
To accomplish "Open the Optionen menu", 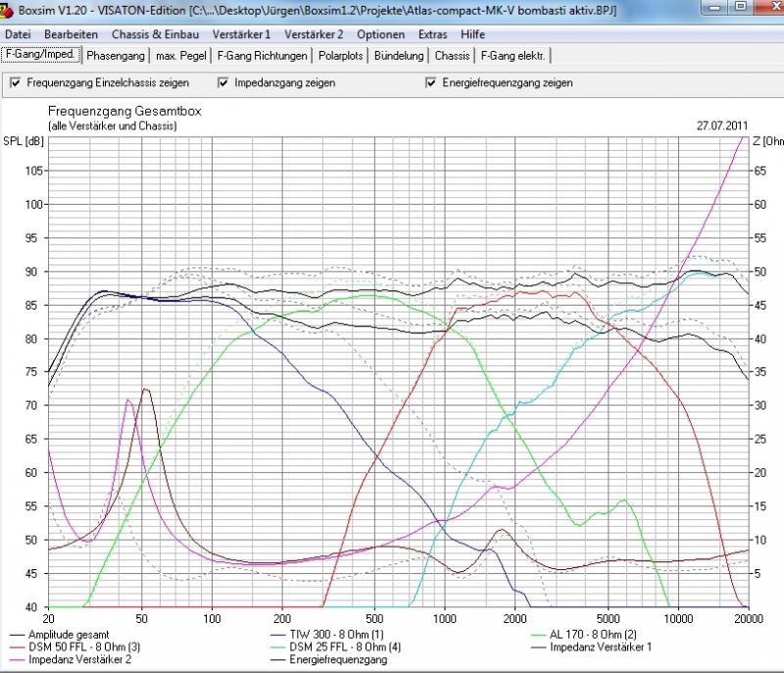I will click(x=381, y=34).
